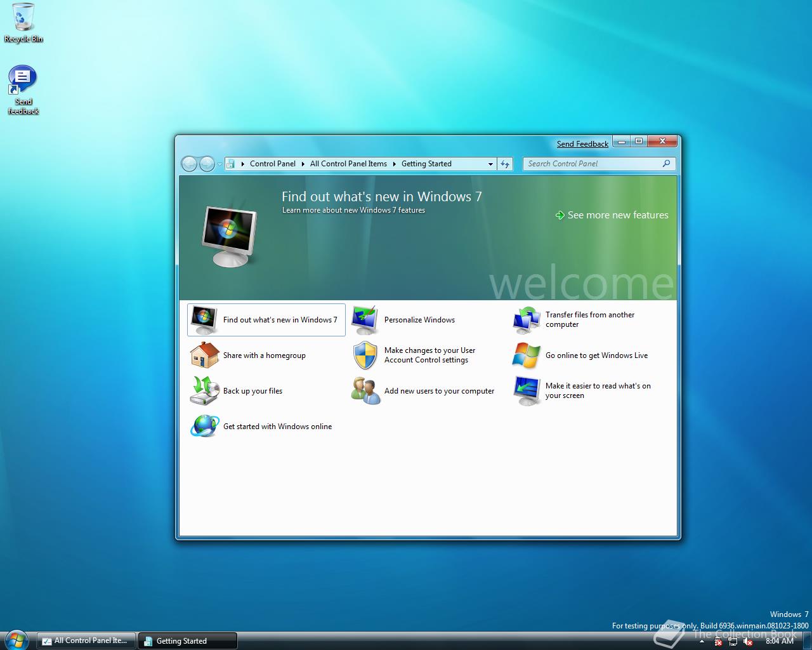Select Share with a homegroup text
This screenshot has width=812, height=650.
pyautogui.click(x=265, y=355)
